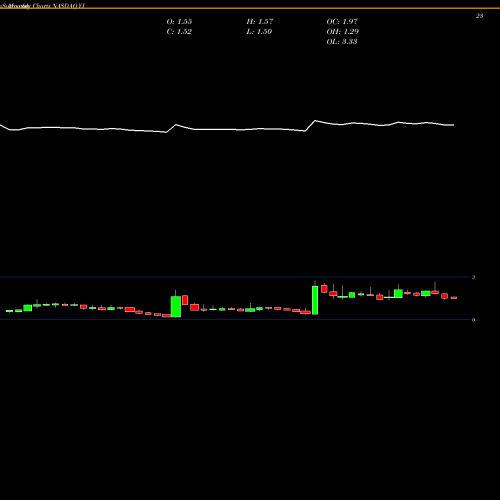Viewport: 500px width, 500px height.
Task: Click the tallest green candlestick near chart right
Action: click(315, 300)
